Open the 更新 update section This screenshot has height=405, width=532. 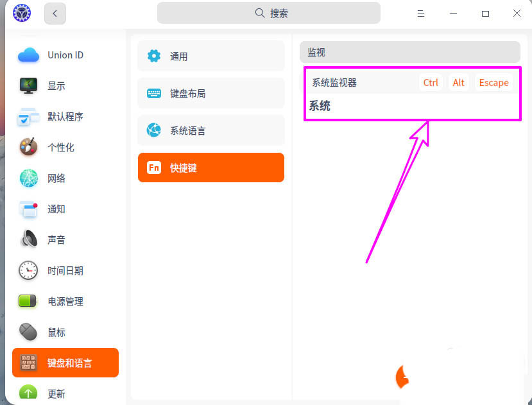pyautogui.click(x=56, y=393)
